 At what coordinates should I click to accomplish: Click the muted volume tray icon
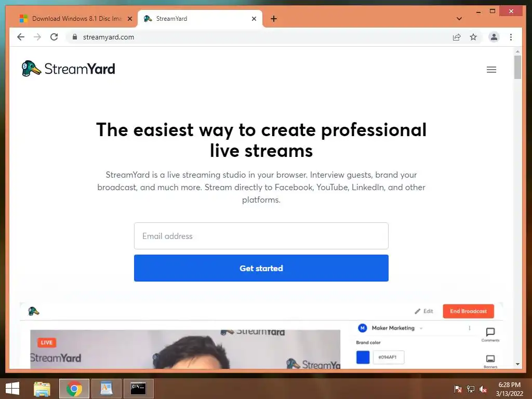pyautogui.click(x=483, y=389)
